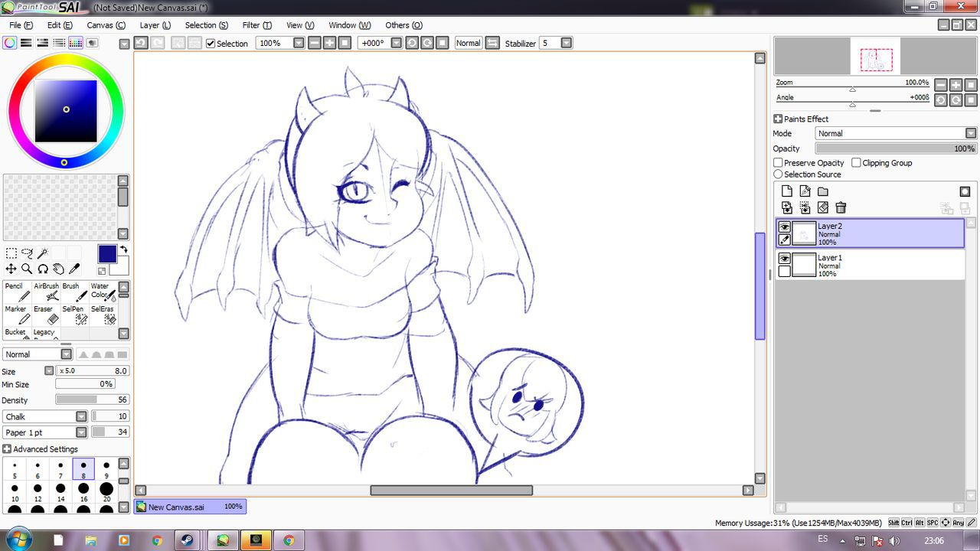The height and width of the screenshot is (551, 980).
Task: Toggle the color swatches panel icon
Action: (x=76, y=43)
